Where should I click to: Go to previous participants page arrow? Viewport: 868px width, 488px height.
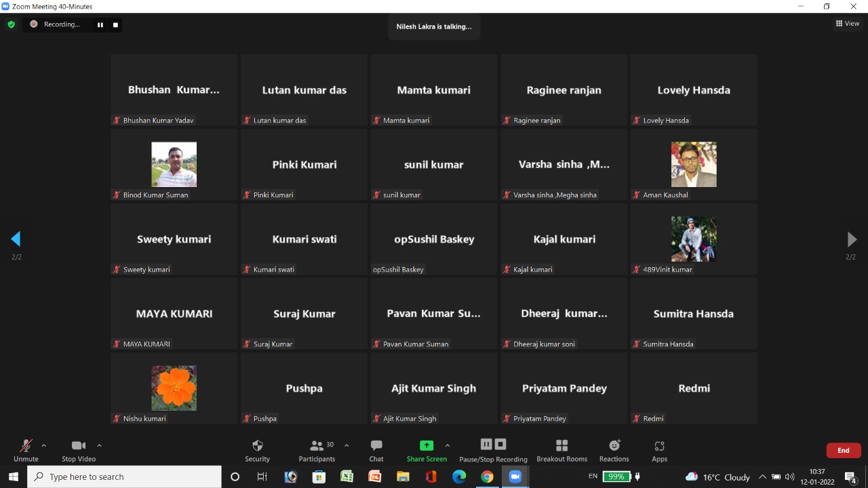pos(16,239)
